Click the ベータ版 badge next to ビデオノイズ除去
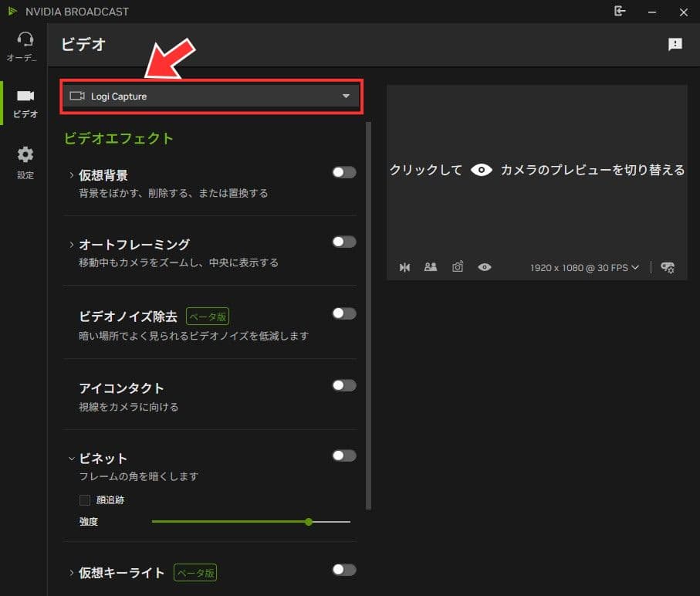 (x=208, y=317)
